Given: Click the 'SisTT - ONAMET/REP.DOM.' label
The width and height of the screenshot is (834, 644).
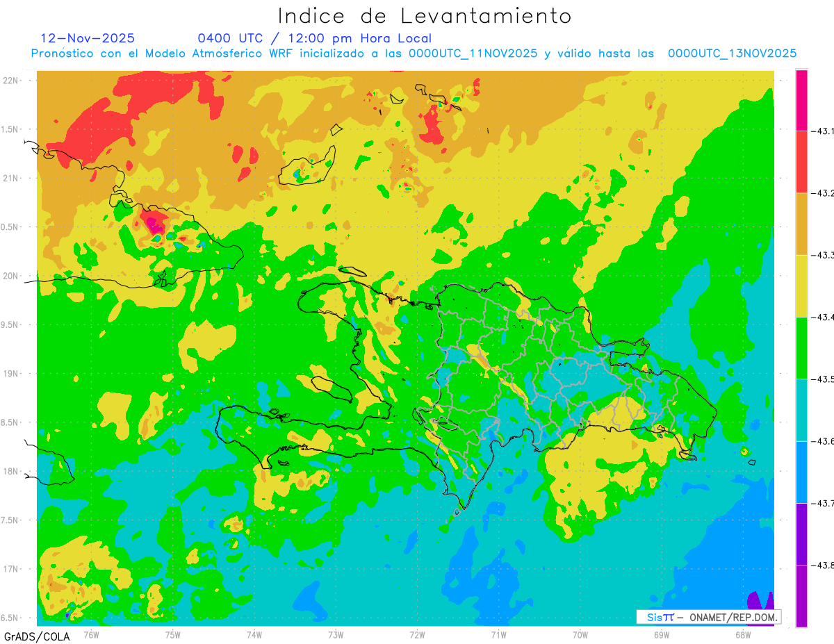Looking at the screenshot, I should pyautogui.click(x=709, y=617).
